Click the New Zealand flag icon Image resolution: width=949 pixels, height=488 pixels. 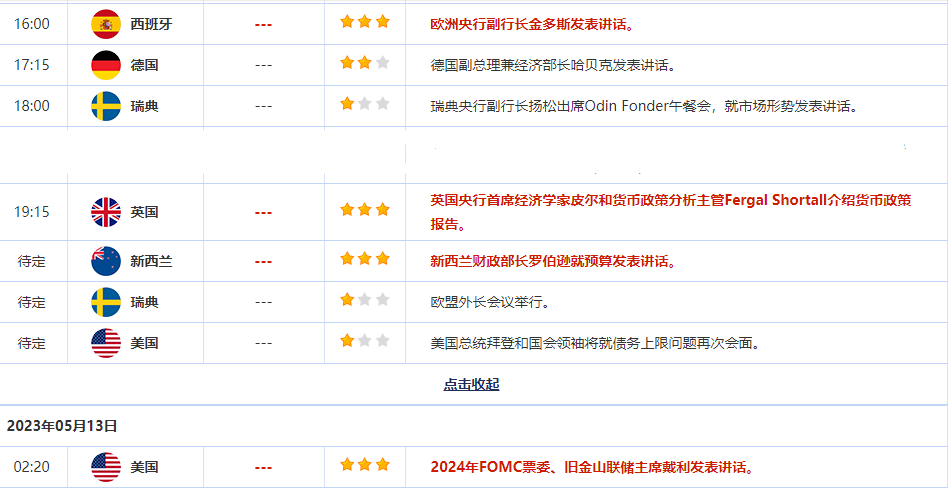pos(106,261)
